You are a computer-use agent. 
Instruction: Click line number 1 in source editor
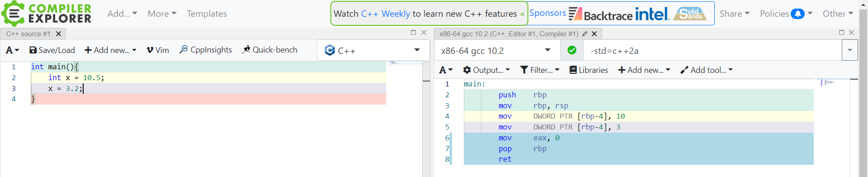click(x=14, y=67)
